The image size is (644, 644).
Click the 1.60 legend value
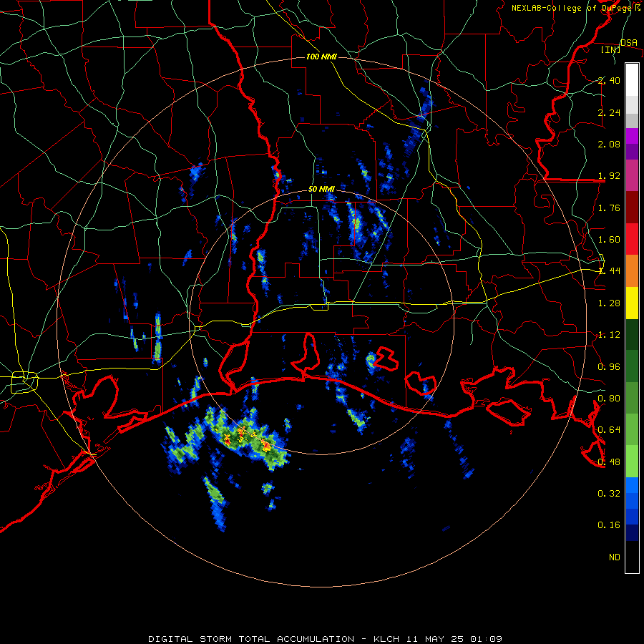click(609, 240)
